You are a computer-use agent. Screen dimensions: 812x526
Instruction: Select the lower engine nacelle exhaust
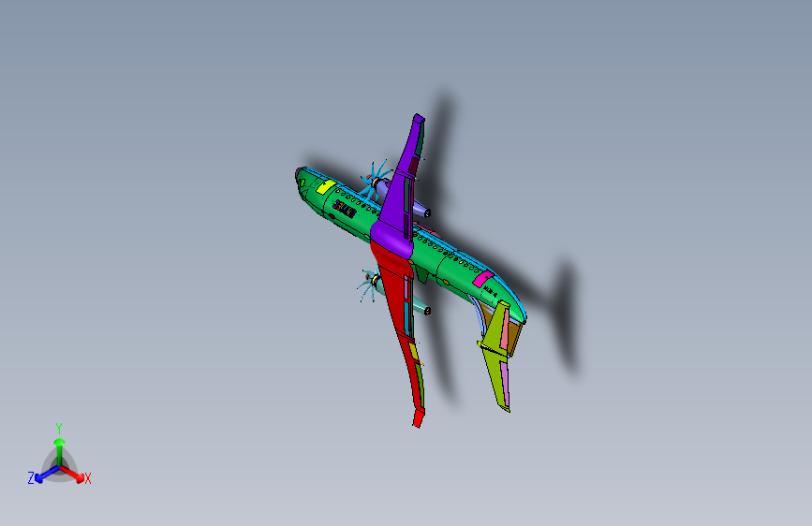pos(422,308)
